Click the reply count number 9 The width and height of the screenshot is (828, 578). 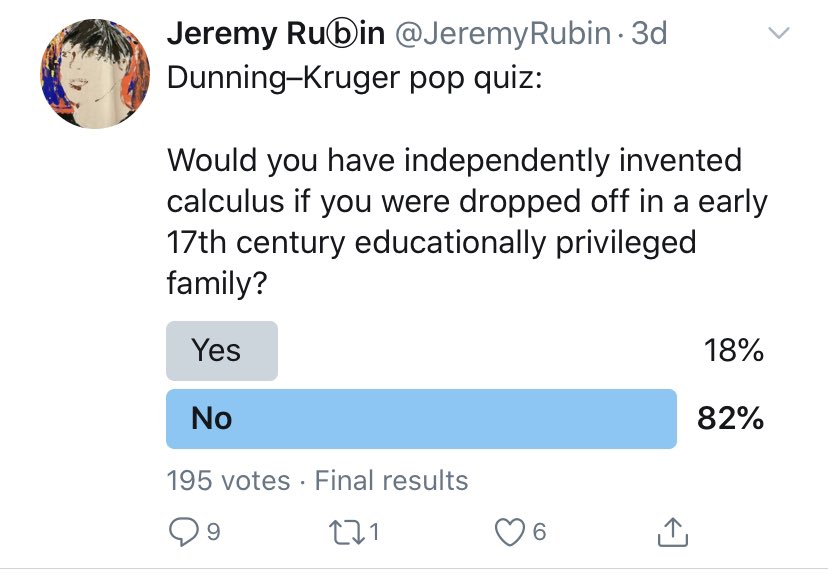coord(213,532)
